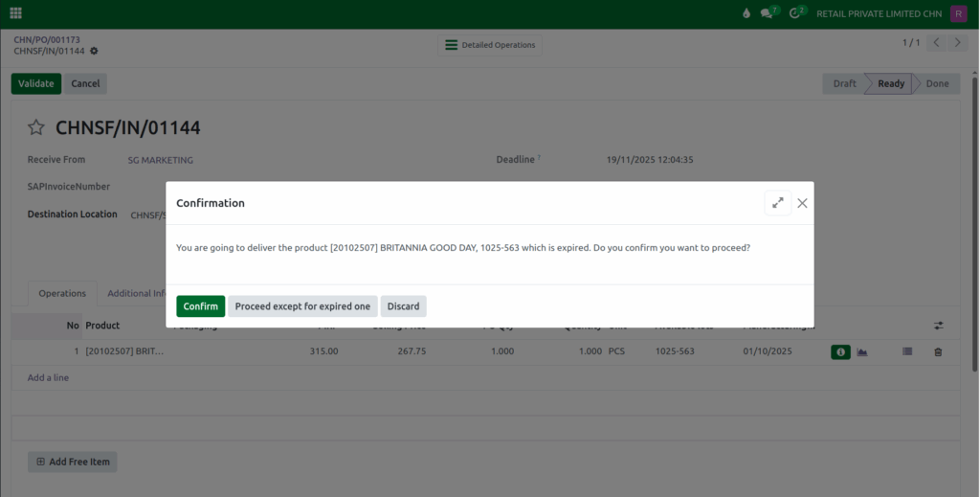
Task: Click product cell [20102507] BRIT...
Action: point(124,351)
